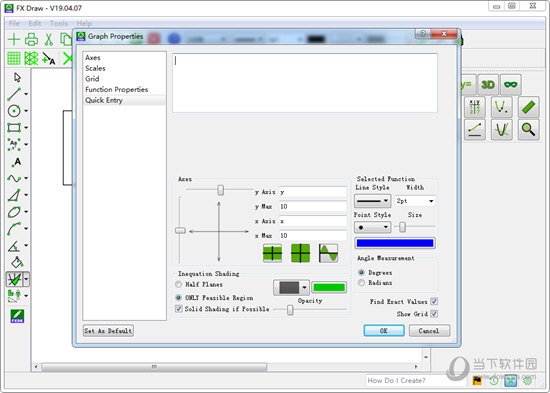Click the green grid icon
This screenshot has width=550, height=393.
(14, 58)
